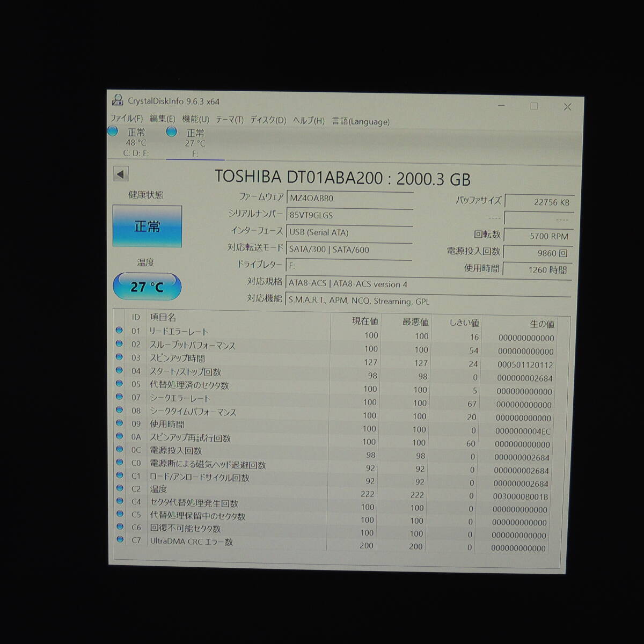Screen dimensions: 644x644
Task: Click status dot for 02 スループットパフォーマンス
Action: click(119, 343)
